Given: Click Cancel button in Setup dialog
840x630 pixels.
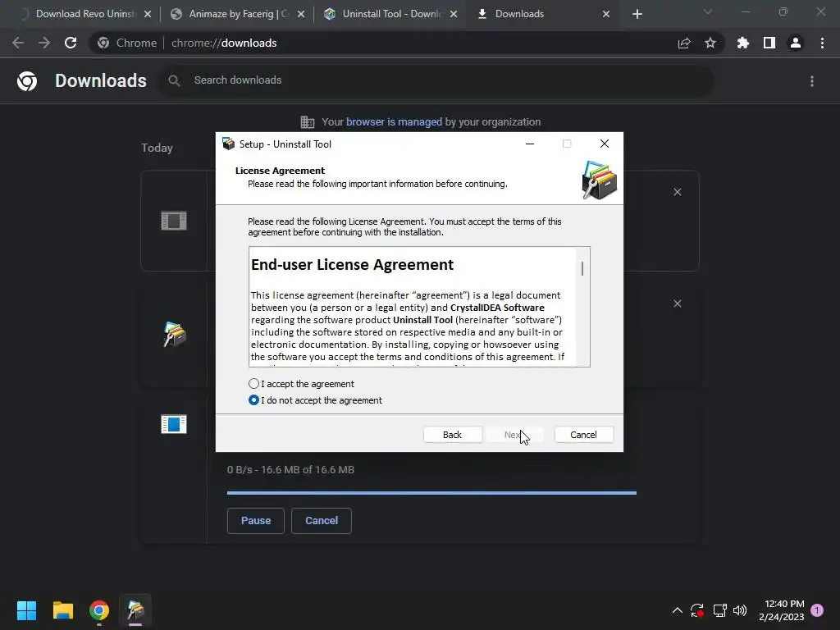Looking at the screenshot, I should [583, 435].
